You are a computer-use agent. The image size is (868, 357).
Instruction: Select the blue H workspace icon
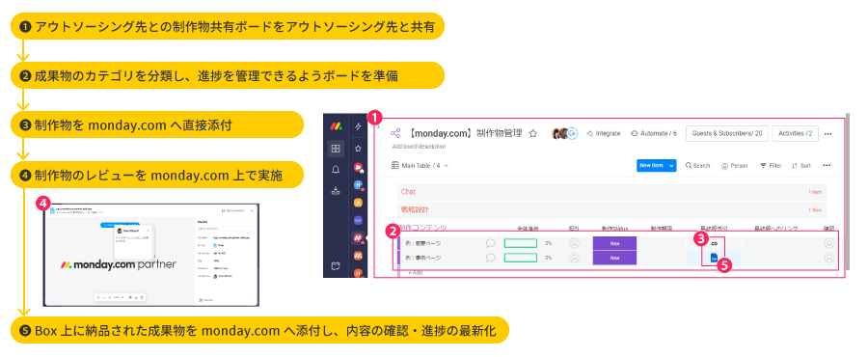pos(358,184)
